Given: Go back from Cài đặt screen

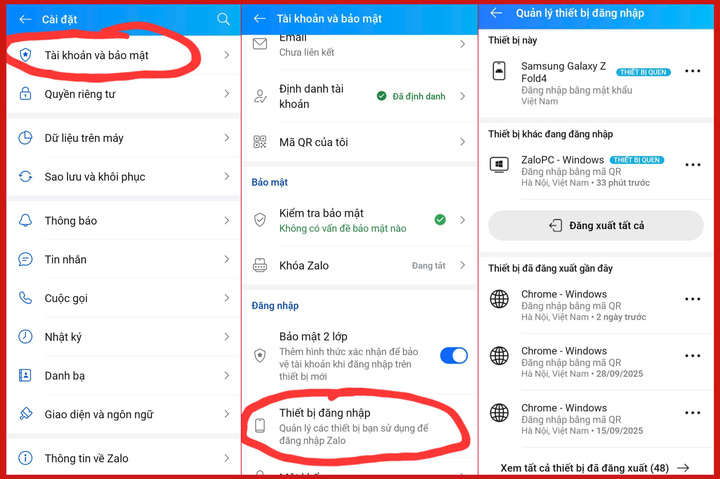Looking at the screenshot, I should tap(25, 19).
